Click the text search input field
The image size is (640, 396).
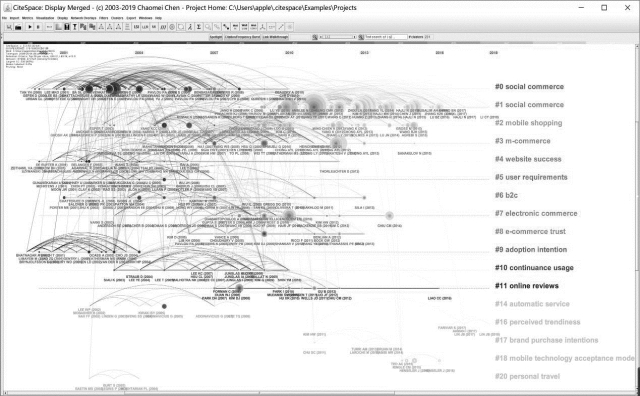386,37
